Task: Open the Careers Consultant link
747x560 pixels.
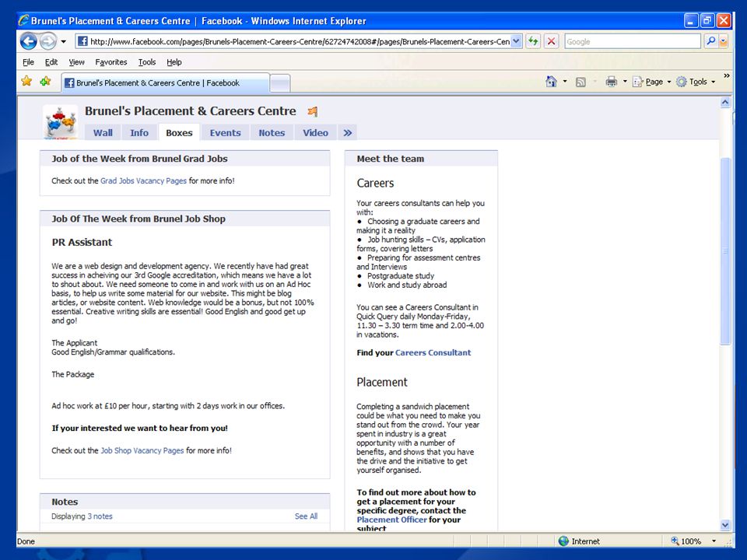Action: 433,353
